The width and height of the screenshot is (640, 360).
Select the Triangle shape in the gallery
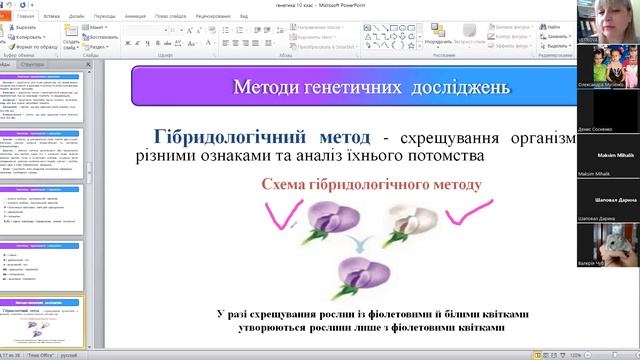[x=367, y=37]
